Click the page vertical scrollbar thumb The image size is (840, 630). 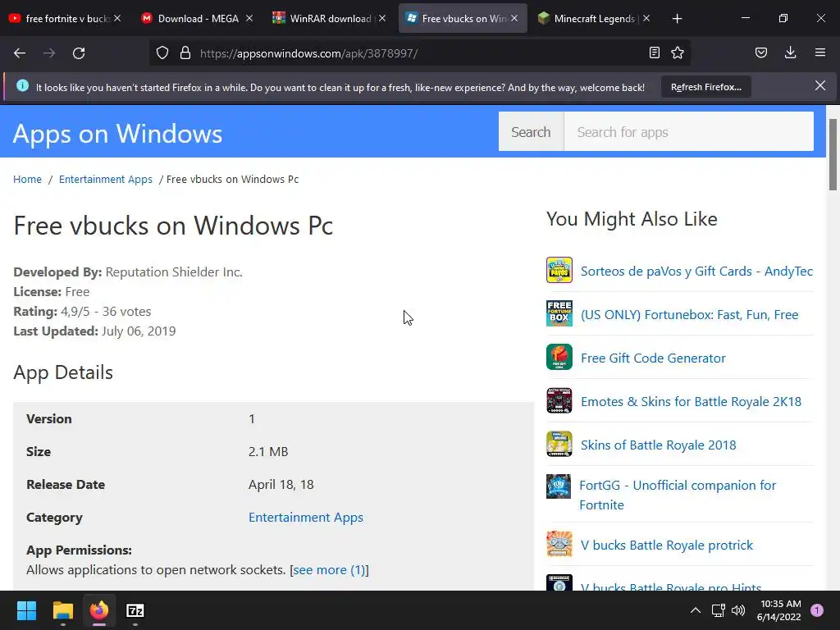[833, 154]
